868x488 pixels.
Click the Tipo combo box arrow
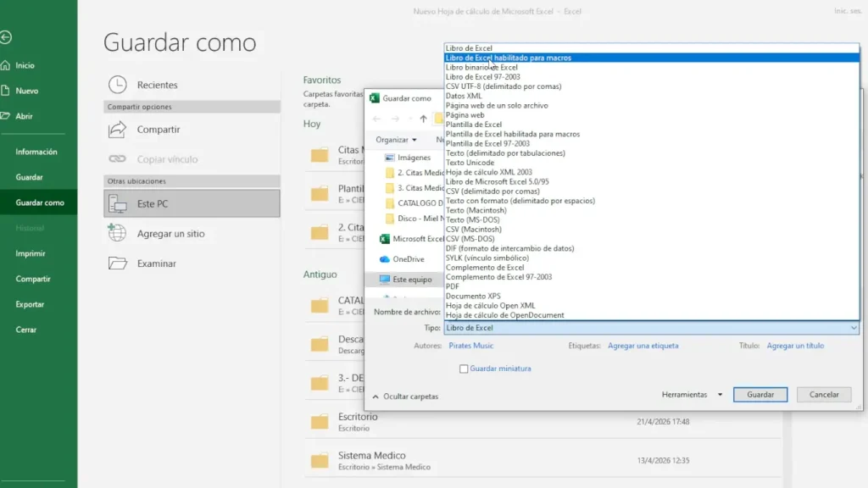click(854, 328)
